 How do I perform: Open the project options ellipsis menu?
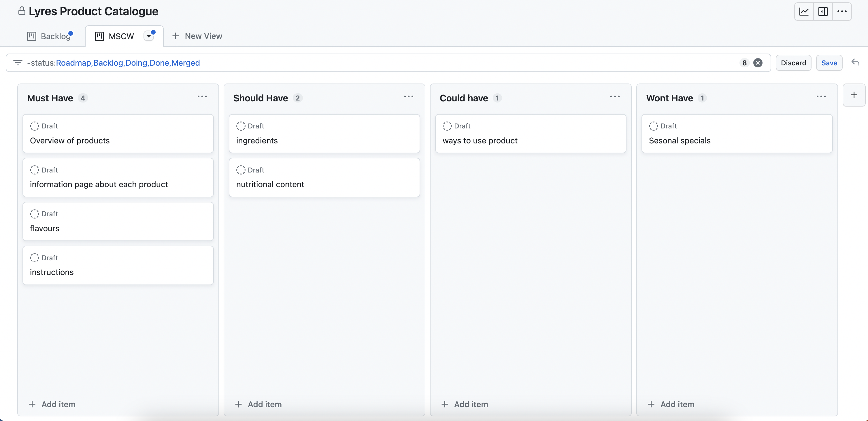coord(842,11)
